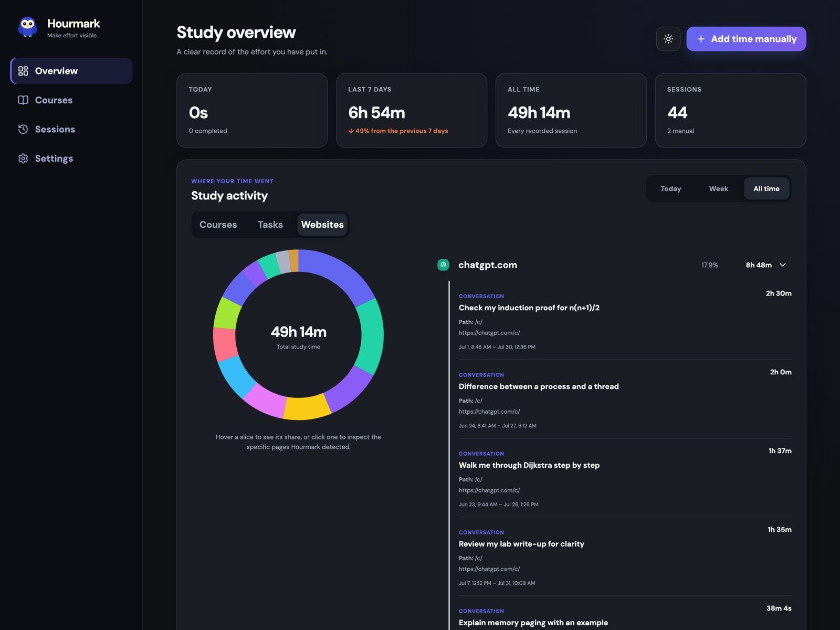Select the Week time range

(718, 188)
